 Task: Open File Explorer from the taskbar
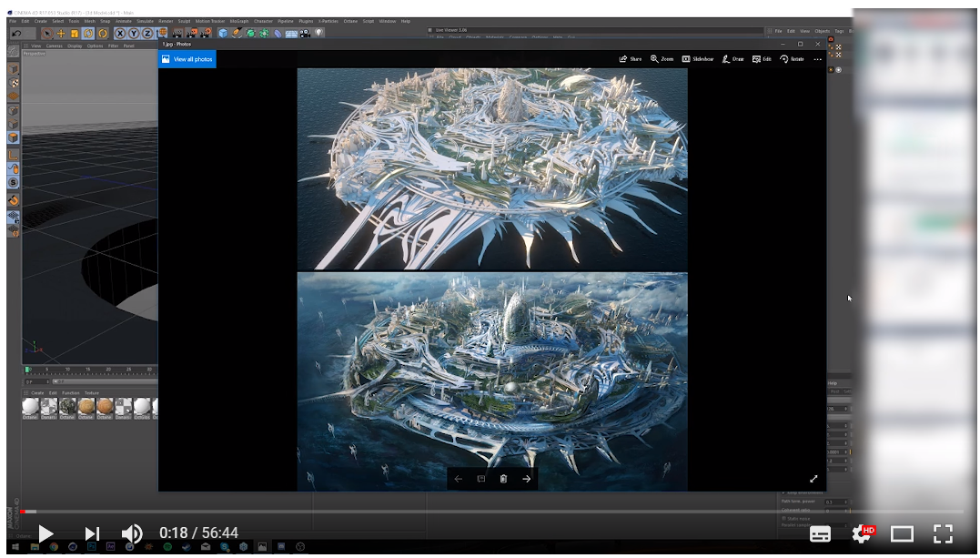(x=35, y=547)
